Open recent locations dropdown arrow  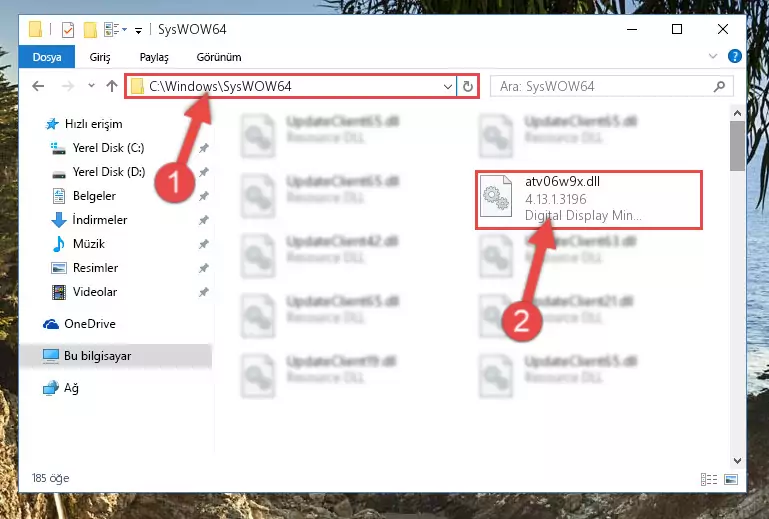click(x=91, y=86)
